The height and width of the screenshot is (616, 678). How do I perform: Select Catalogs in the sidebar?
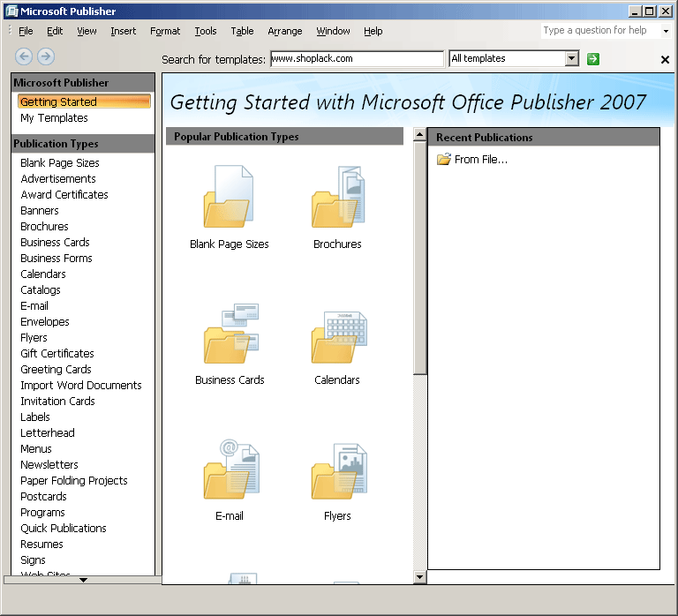(41, 290)
